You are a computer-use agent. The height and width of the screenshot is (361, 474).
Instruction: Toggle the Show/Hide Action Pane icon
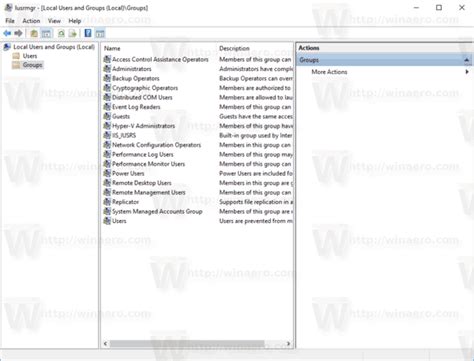pos(100,33)
